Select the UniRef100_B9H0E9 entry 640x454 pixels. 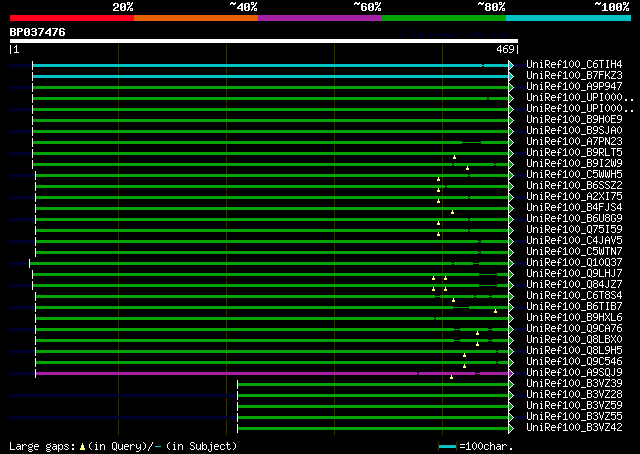575,120
